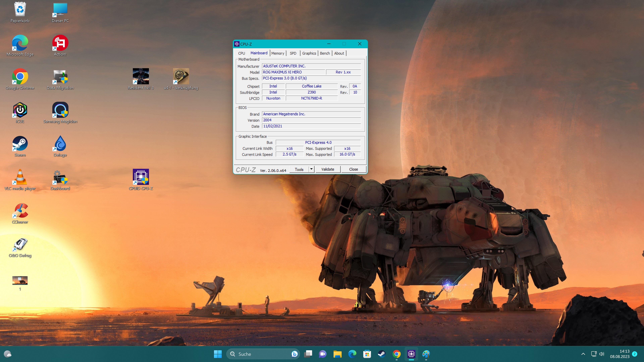
Task: Click the CCleaner desktop icon
Action: [20, 211]
